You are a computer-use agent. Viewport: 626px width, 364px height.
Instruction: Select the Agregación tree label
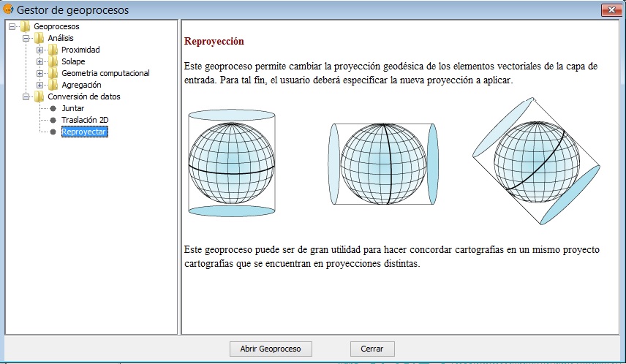click(81, 85)
